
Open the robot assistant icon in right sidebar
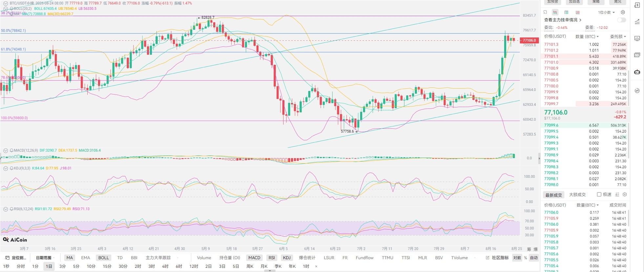637,72
